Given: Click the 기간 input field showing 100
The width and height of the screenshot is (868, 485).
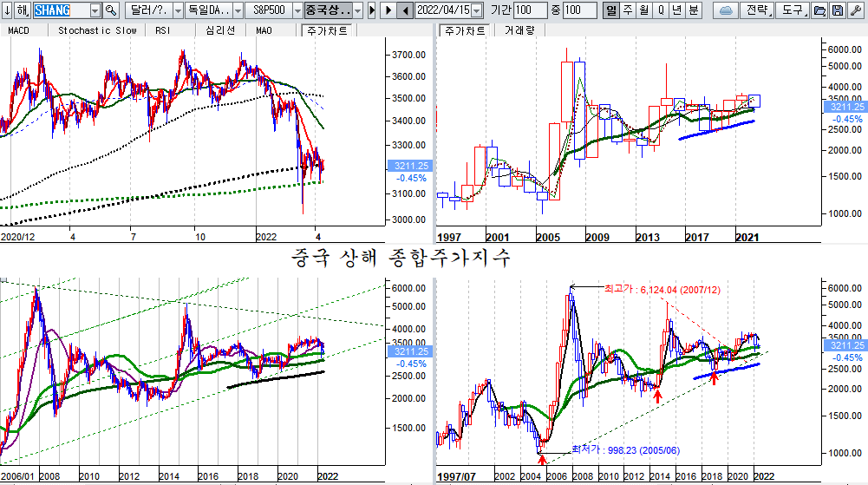Looking at the screenshot, I should point(530,10).
